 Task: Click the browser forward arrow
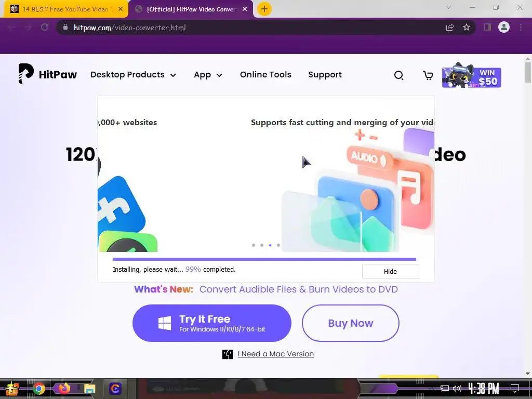[x=28, y=28]
